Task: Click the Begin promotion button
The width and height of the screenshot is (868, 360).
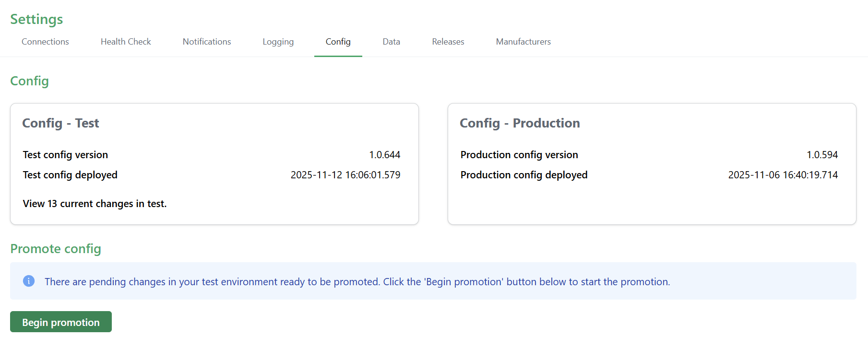Action: click(x=61, y=322)
